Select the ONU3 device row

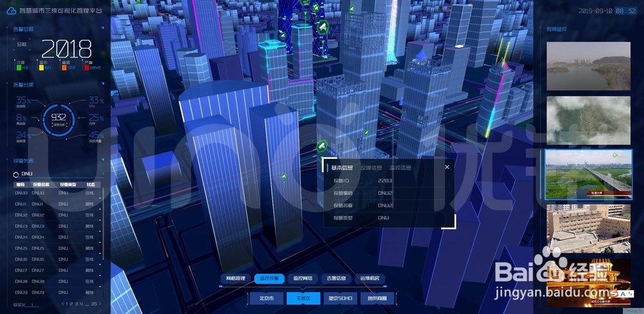(x=57, y=226)
